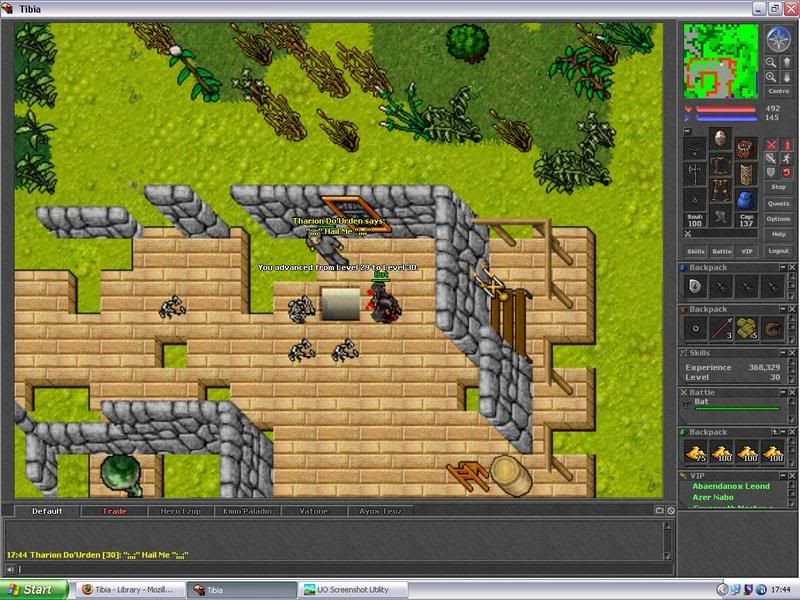Click the Help button

pos(779,234)
